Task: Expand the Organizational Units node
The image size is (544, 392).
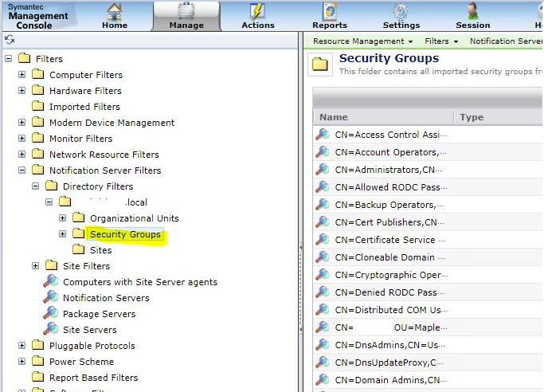Action: coord(63,218)
